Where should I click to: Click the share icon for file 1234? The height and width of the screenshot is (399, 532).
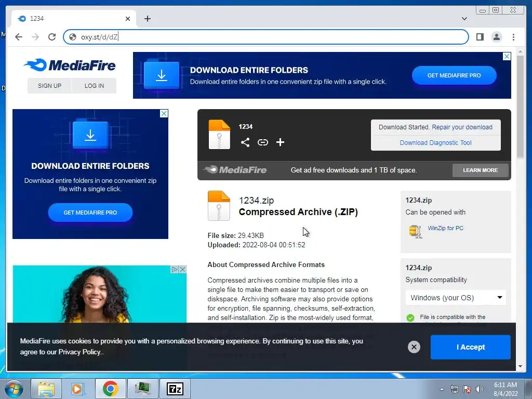245,142
